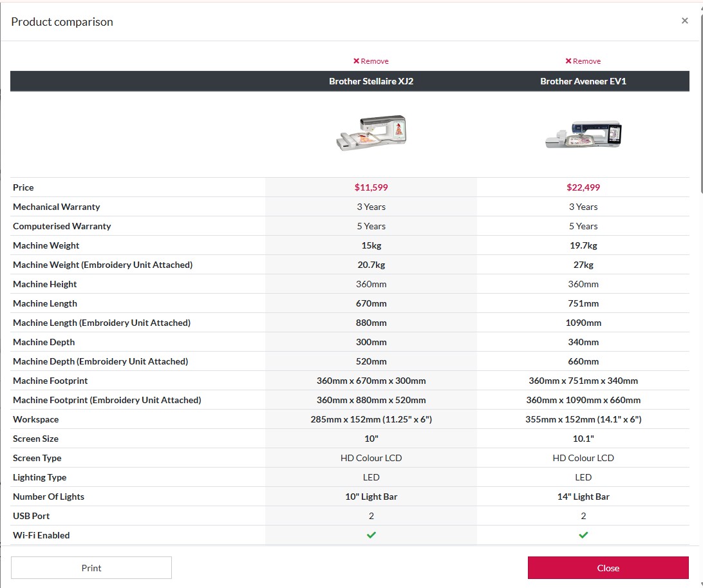This screenshot has width=703, height=588.
Task: Select the Price row label
Action: click(23, 187)
